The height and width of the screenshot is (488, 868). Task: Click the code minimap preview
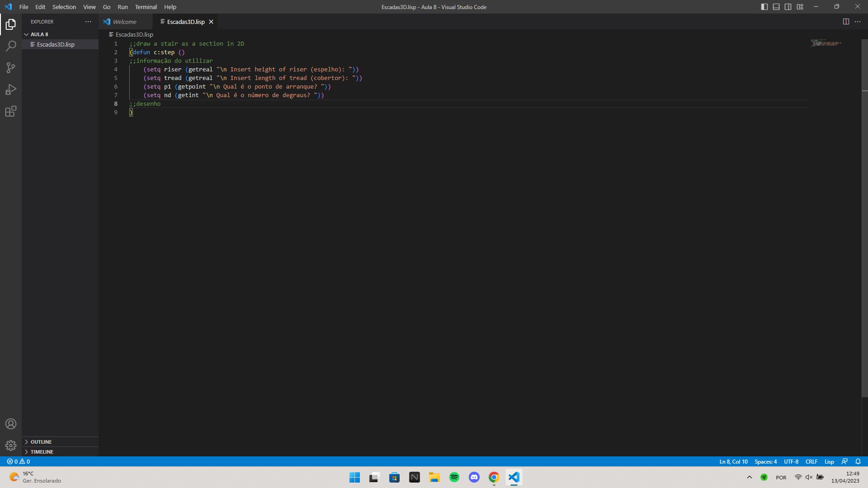[826, 43]
